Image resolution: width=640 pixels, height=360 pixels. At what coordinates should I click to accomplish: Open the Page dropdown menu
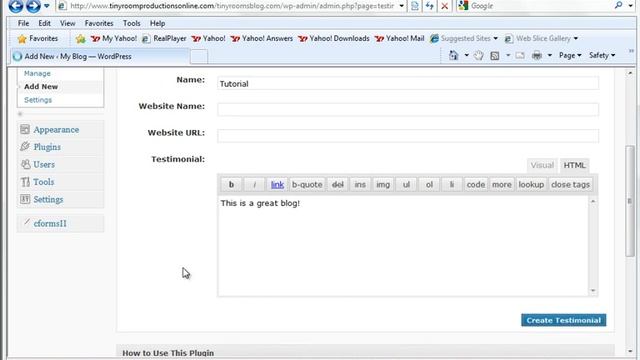[570, 55]
